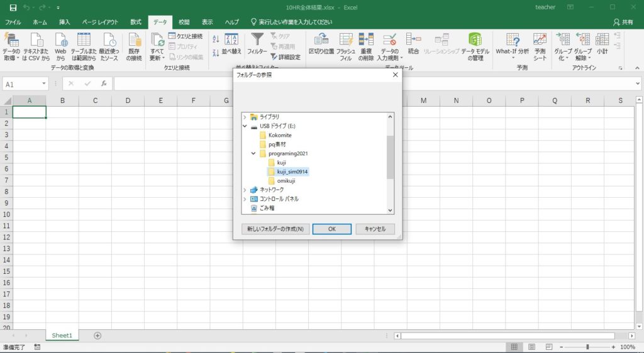Viewport: 644px width, 353px height.
Task: Click the folder tree scrollbar down arrow
Action: [390, 210]
